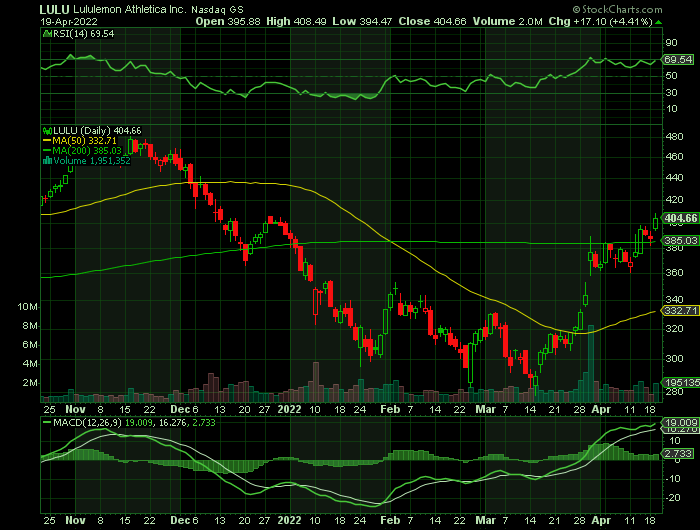
Task: Click the Dec label on price panel axis
Action: point(181,409)
